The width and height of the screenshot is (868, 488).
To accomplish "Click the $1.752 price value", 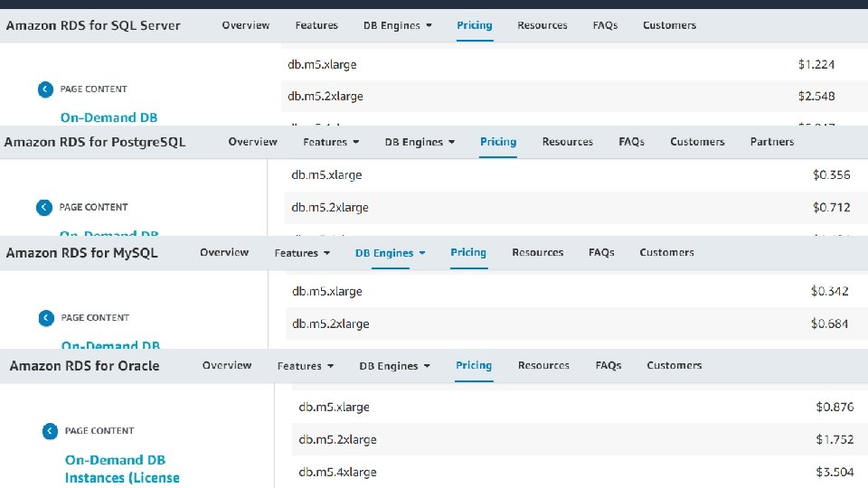I will (x=835, y=440).
